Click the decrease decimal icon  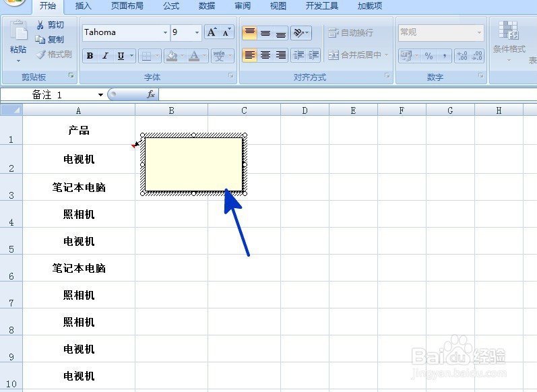click(477, 55)
